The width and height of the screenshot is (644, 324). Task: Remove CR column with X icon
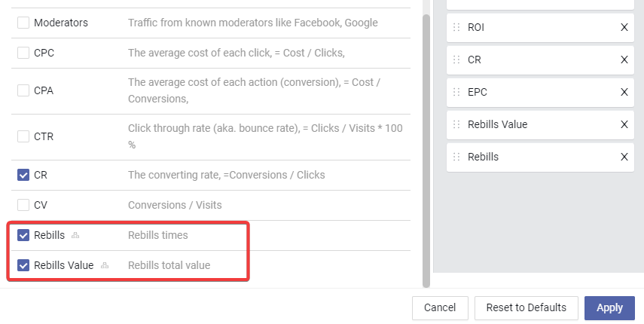pos(624,60)
